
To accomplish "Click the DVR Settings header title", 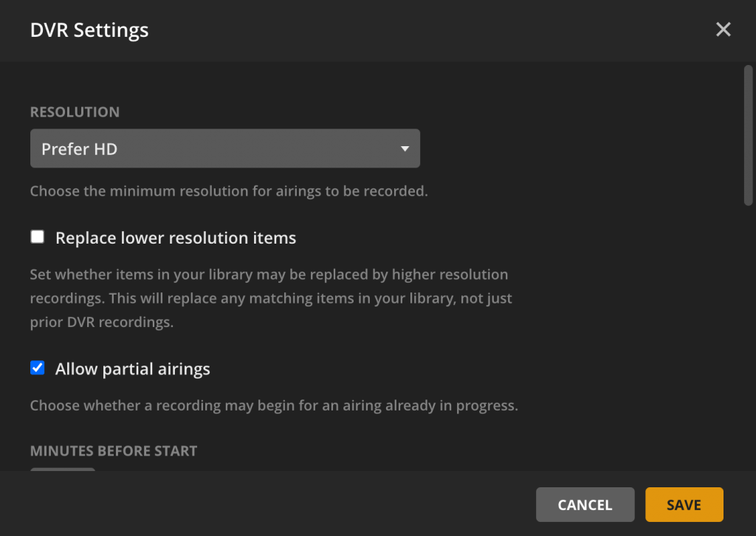I will pyautogui.click(x=89, y=30).
